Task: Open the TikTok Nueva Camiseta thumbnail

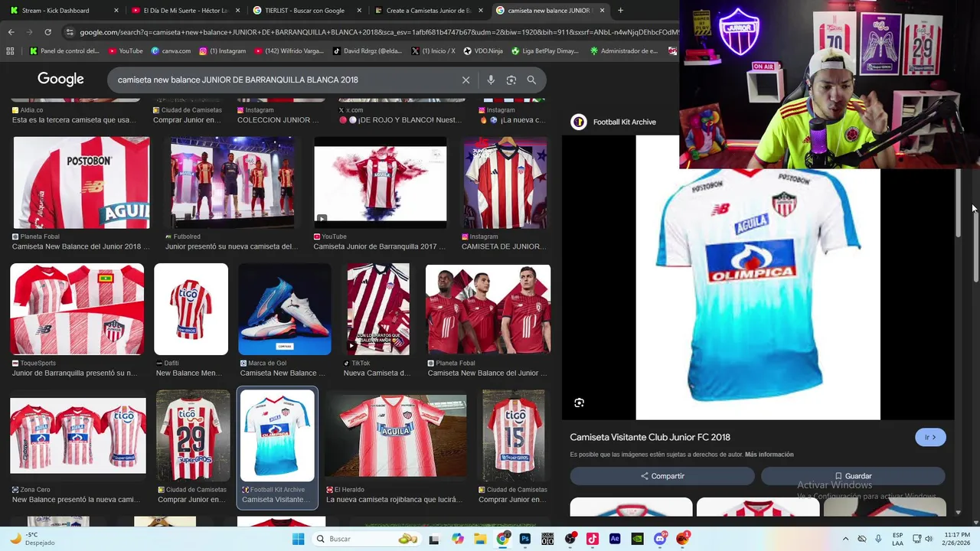Action: point(378,309)
